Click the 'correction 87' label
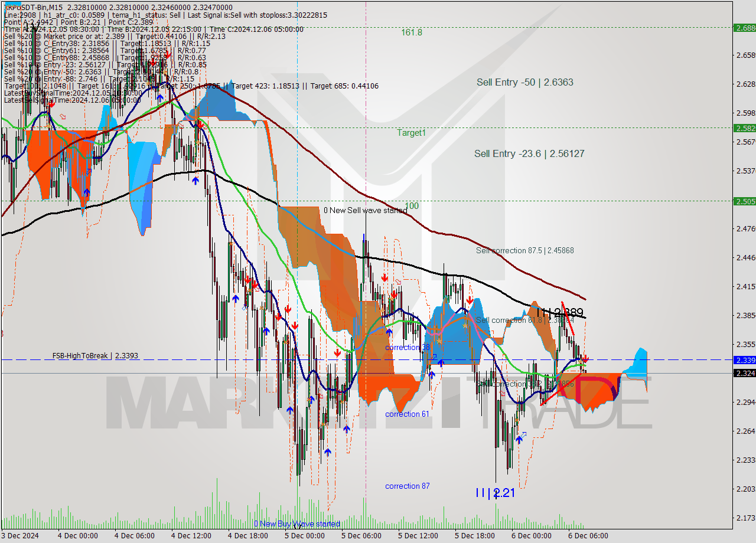The image size is (756, 543). (x=408, y=486)
